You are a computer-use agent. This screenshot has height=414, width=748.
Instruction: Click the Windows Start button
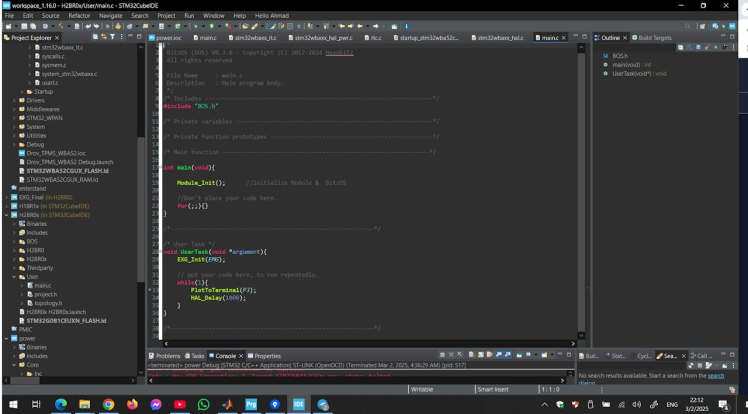(11, 404)
